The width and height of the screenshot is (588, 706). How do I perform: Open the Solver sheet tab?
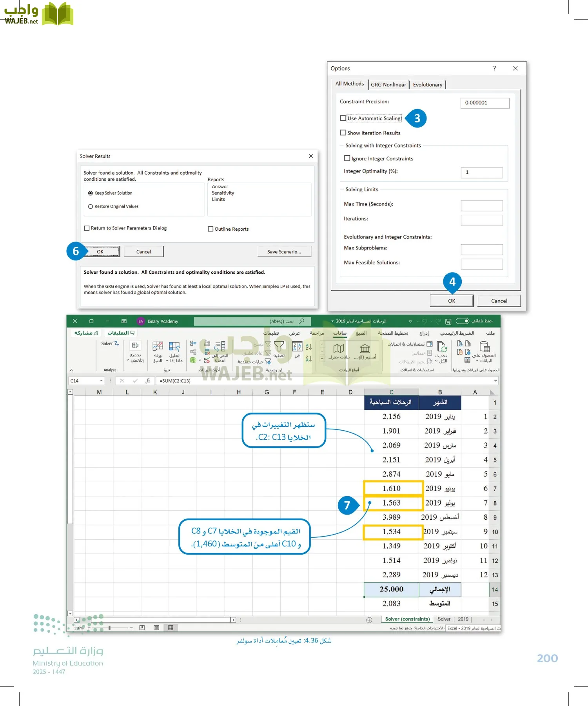444,619
